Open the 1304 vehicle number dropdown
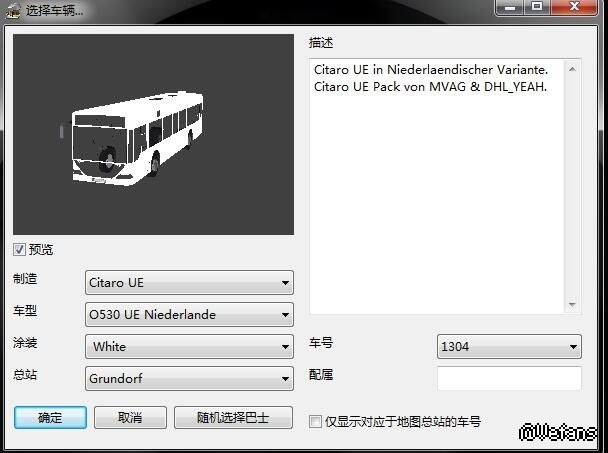This screenshot has height=453, width=608. 509,346
